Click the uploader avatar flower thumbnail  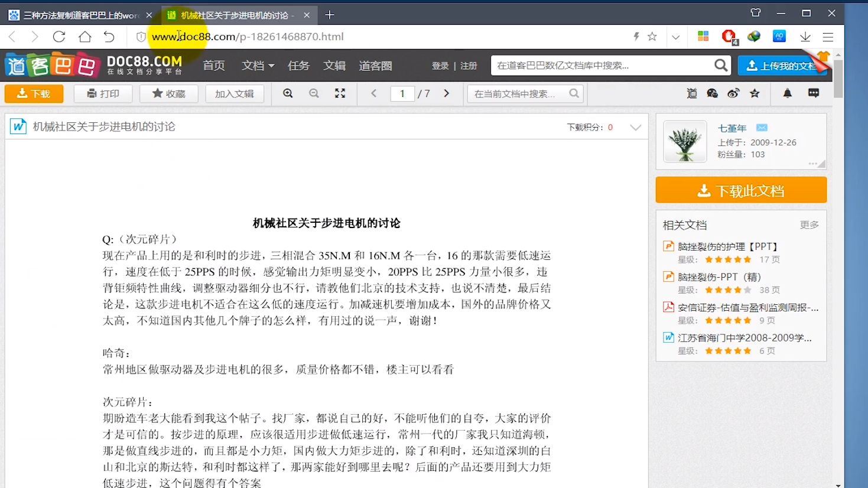coord(685,141)
